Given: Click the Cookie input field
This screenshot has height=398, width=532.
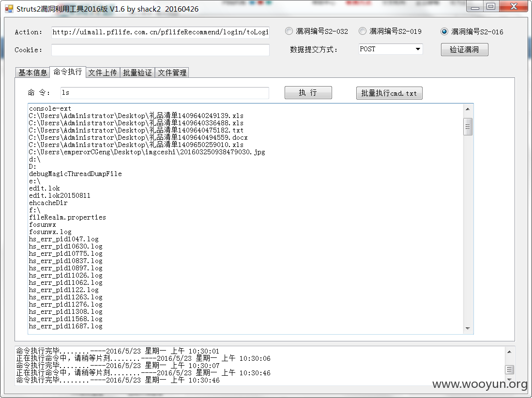Looking at the screenshot, I should [160, 50].
